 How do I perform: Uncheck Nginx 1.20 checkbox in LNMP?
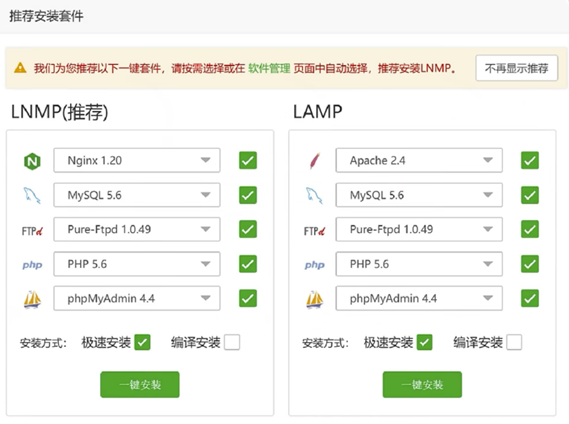(248, 160)
